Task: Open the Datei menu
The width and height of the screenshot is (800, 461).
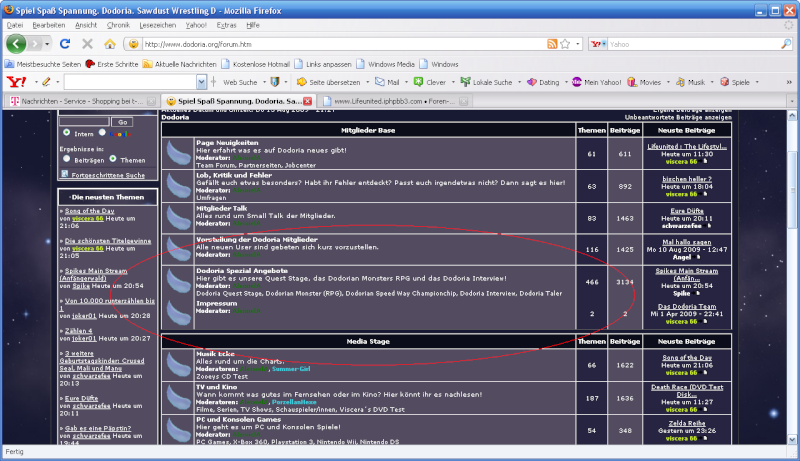Action: click(15, 25)
